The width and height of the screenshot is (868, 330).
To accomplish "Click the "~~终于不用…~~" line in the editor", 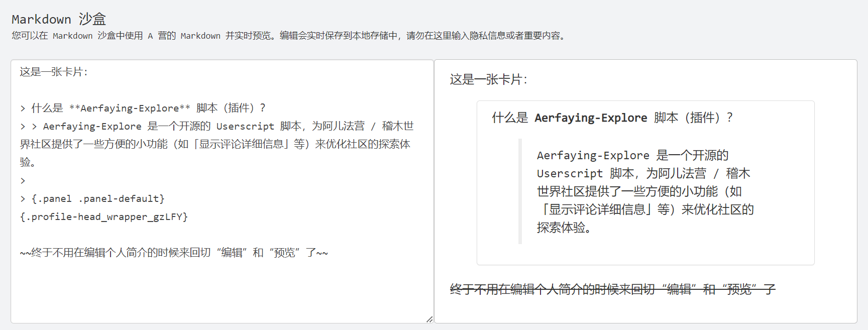I will (174, 253).
